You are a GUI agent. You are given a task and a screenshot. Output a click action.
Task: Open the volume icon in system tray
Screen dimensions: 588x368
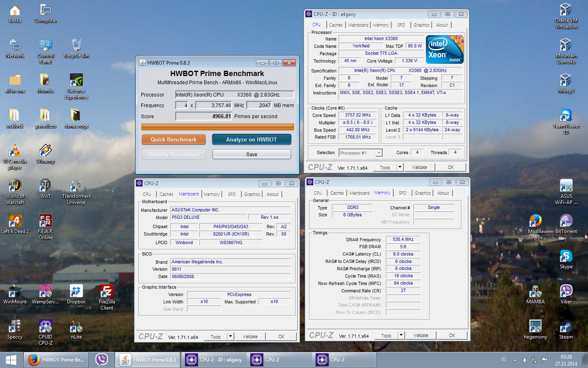[x=525, y=360]
